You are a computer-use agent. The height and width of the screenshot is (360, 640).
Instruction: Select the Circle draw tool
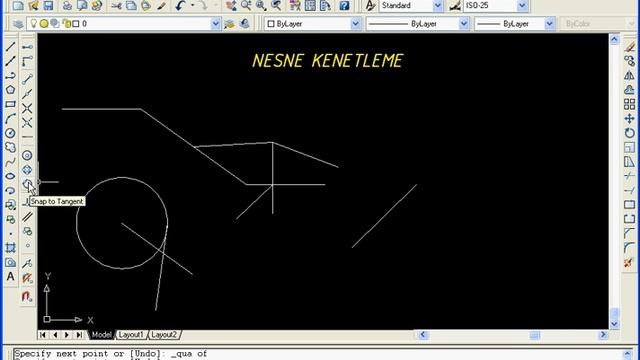[11, 133]
